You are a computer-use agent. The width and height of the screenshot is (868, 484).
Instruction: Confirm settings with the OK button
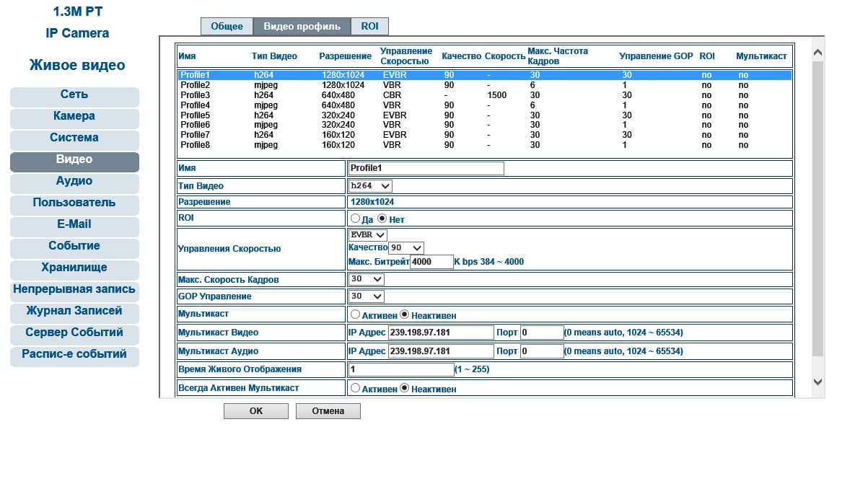click(x=256, y=411)
